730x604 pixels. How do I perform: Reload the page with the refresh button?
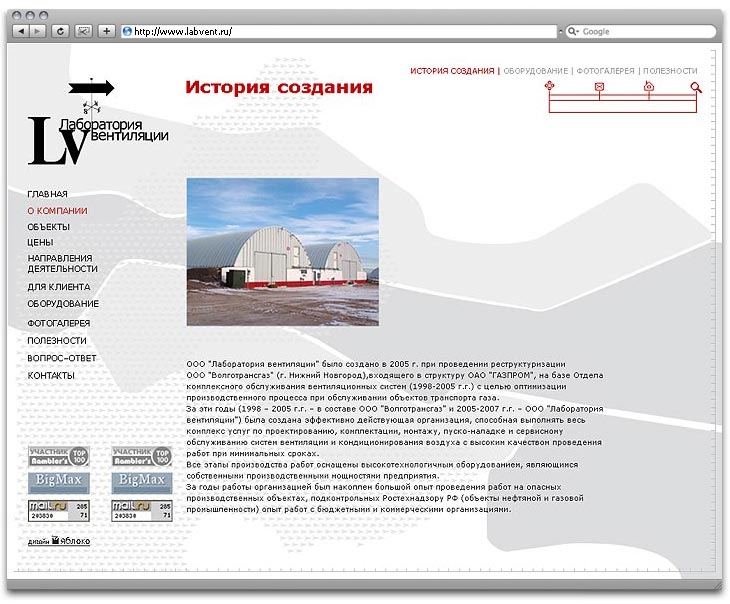click(60, 31)
